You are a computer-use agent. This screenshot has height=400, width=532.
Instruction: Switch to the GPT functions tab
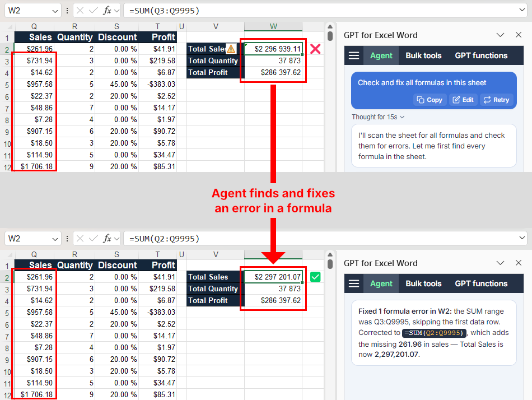pyautogui.click(x=479, y=55)
